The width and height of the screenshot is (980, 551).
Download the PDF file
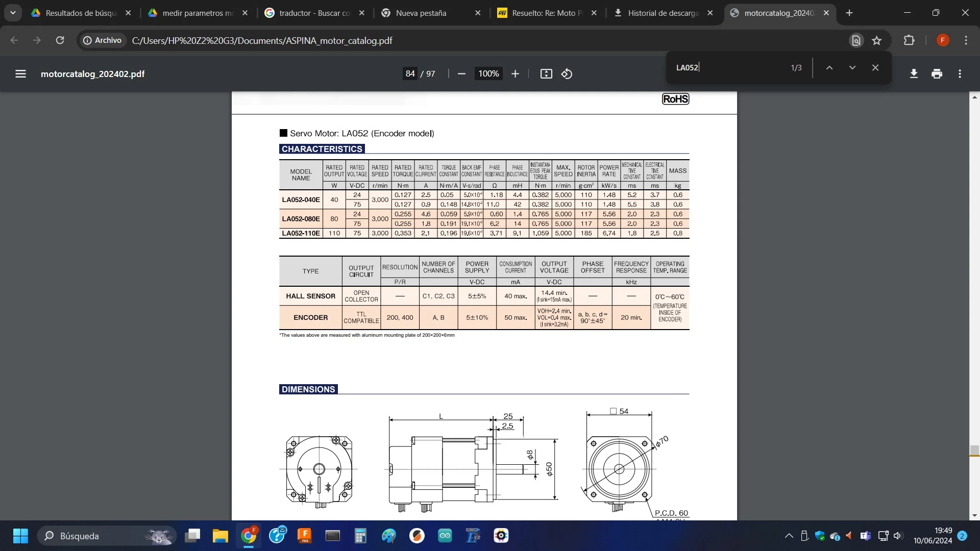[914, 74]
